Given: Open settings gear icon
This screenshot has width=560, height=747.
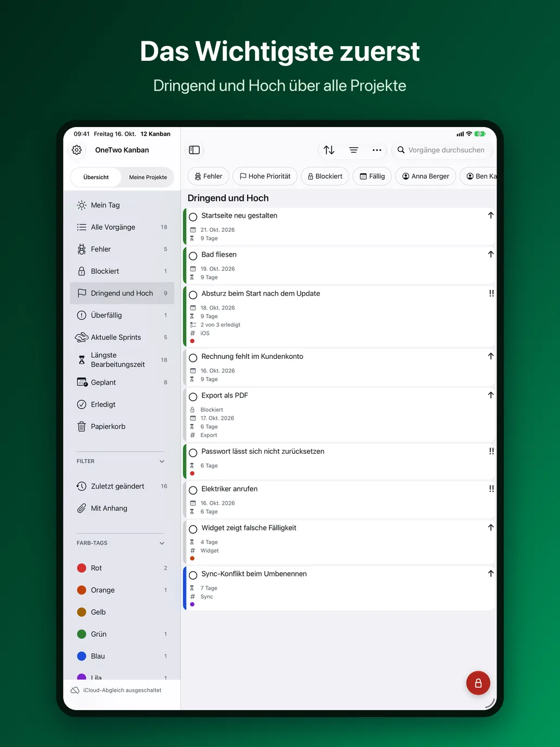Looking at the screenshot, I should [x=77, y=150].
